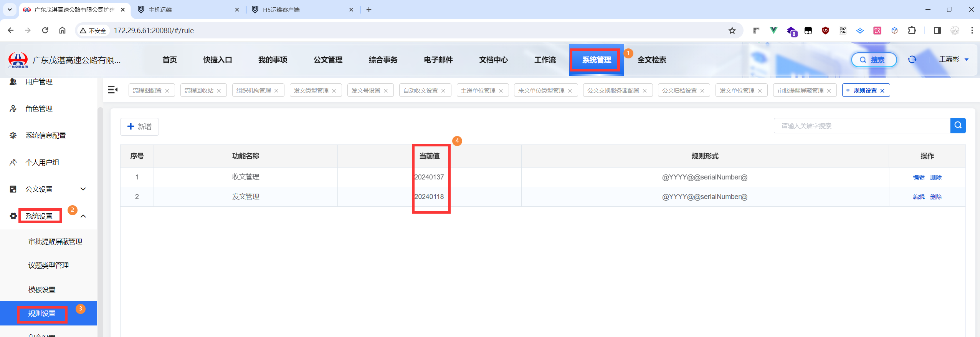980x337 pixels.
Task: Open the 公文管理 navigation item
Action: point(328,60)
